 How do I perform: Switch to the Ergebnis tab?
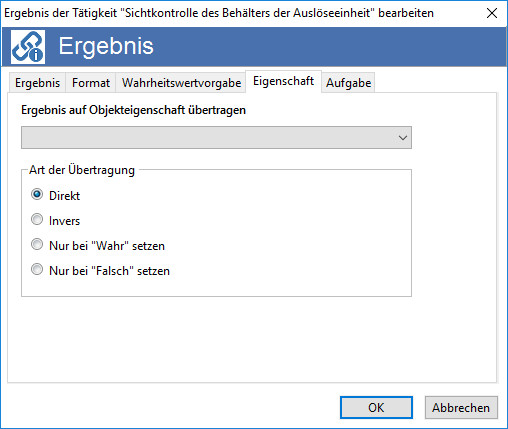[37, 83]
